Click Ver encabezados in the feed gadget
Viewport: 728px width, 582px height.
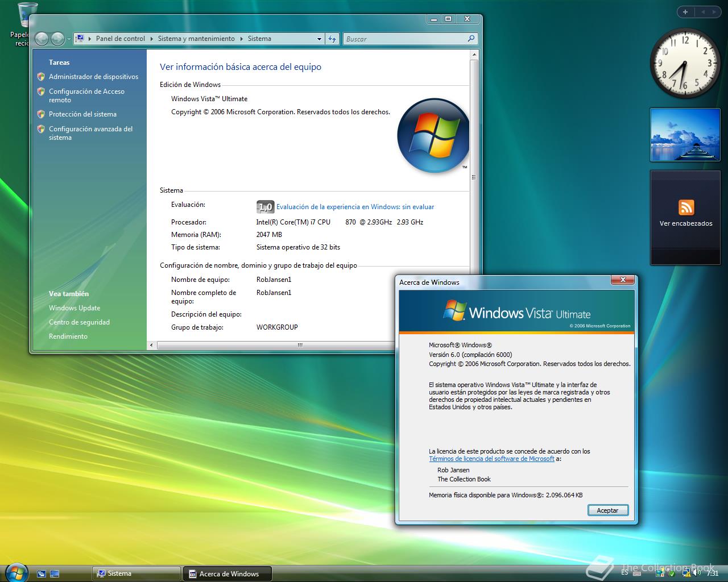coord(686,223)
